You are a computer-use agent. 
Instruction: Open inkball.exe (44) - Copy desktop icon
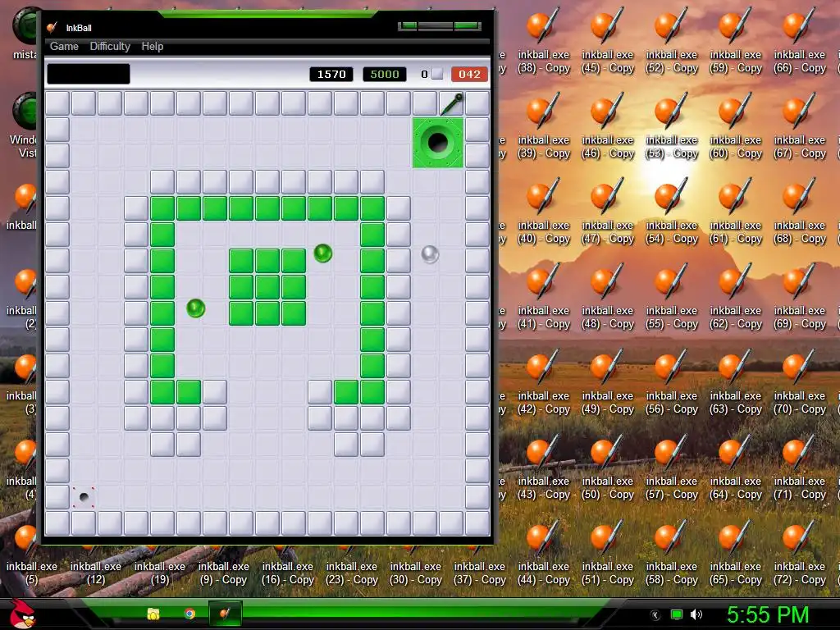click(x=543, y=553)
